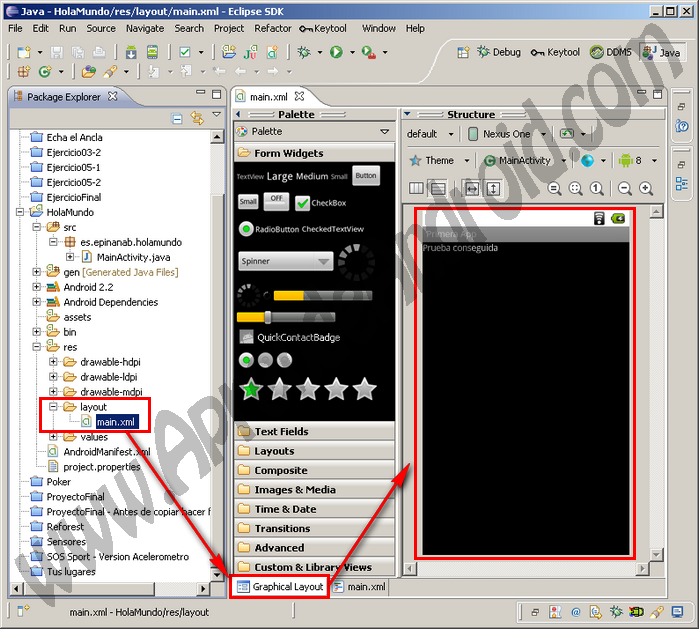Click the horizontal ProgressBar in palette
The height and width of the screenshot is (629, 699).
pos(323,295)
